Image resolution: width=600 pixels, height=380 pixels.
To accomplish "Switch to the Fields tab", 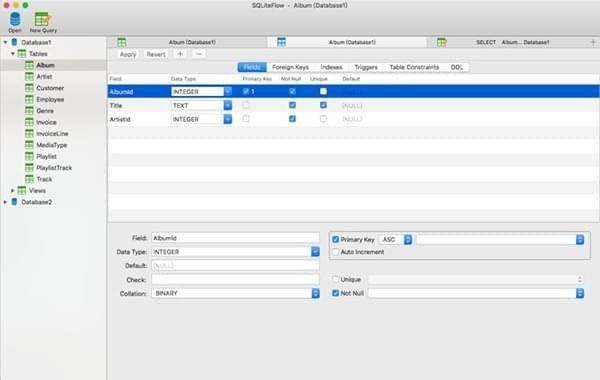I will pyautogui.click(x=252, y=67).
